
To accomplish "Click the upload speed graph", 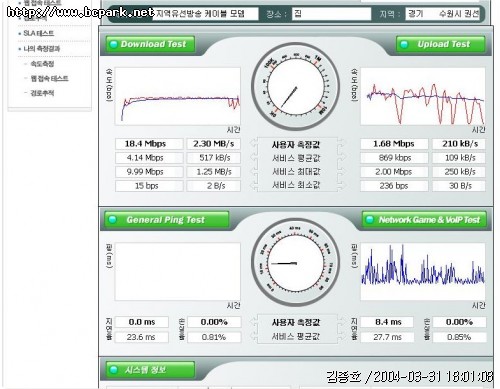I will [x=423, y=96].
